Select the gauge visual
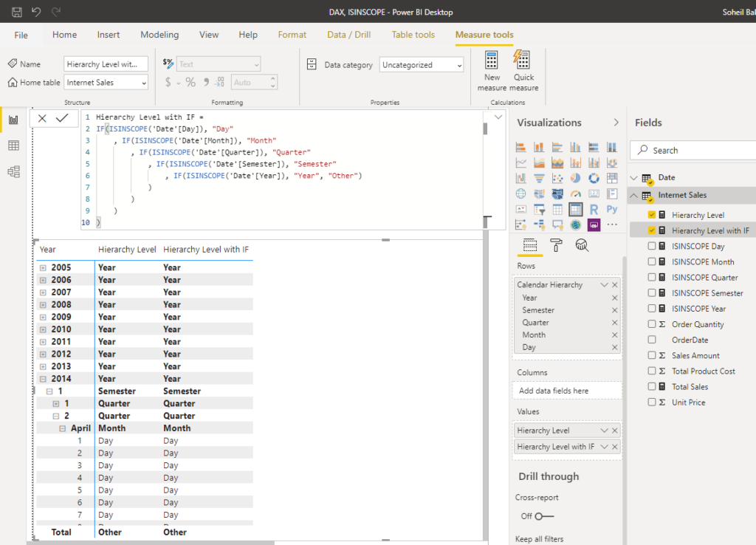756x545 pixels. [576, 194]
